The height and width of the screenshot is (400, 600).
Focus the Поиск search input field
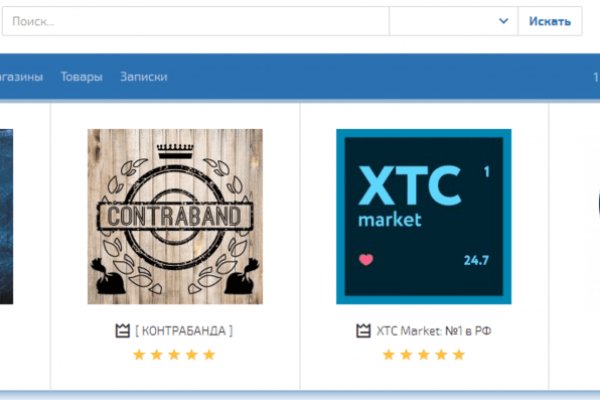click(195, 21)
